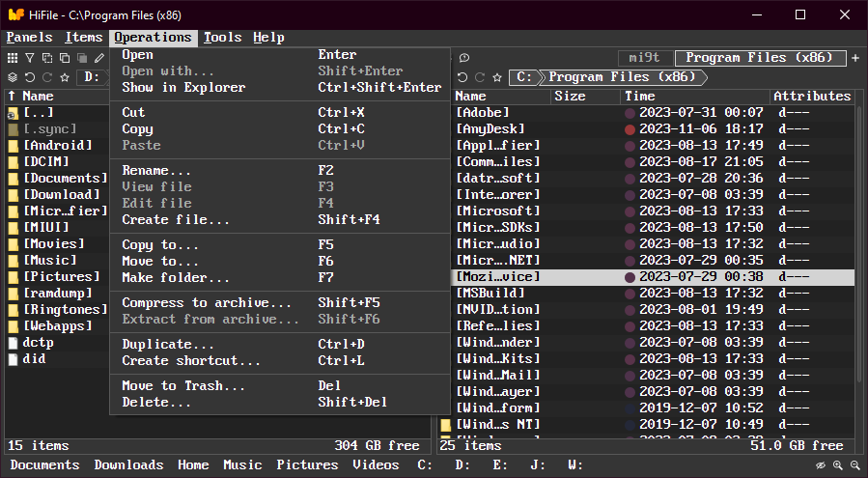Click the favorites star in left panel
The height and width of the screenshot is (478, 868).
tap(65, 77)
